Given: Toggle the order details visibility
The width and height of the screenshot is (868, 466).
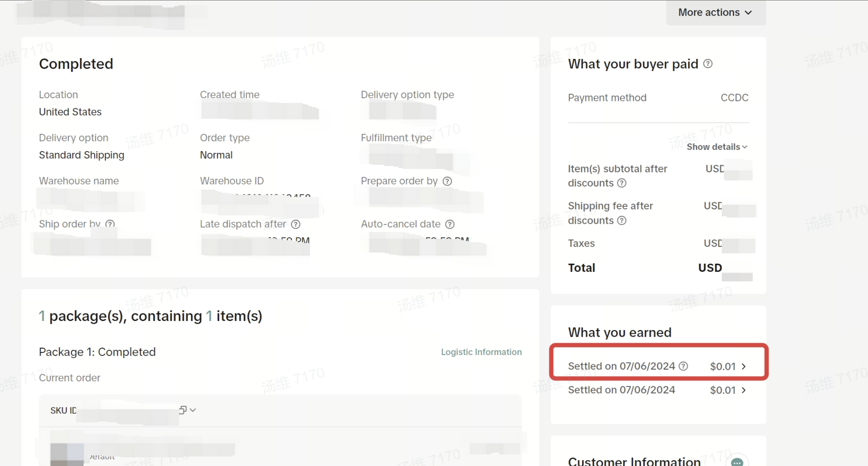Looking at the screenshot, I should click(716, 147).
